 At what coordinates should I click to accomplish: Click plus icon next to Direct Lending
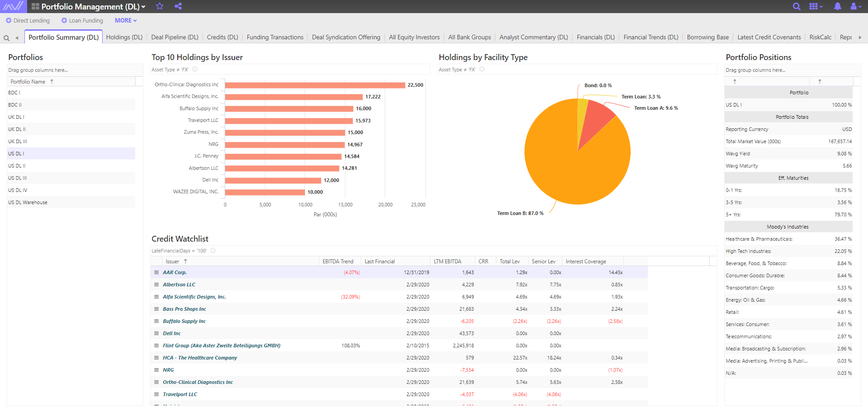[x=9, y=20]
